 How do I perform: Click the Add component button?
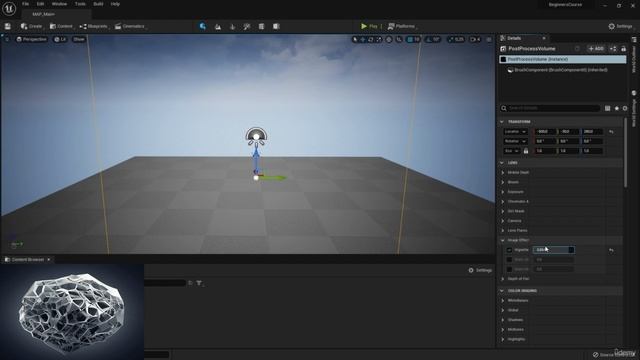(x=596, y=49)
